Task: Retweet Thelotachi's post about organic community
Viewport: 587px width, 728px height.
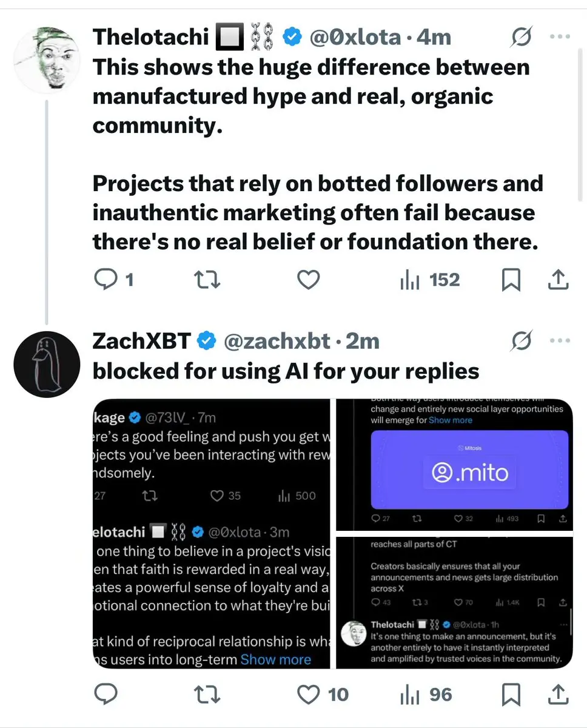Action: click(207, 280)
